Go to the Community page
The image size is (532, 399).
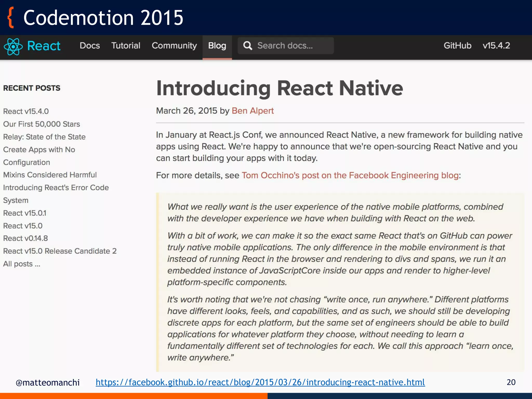tap(174, 46)
